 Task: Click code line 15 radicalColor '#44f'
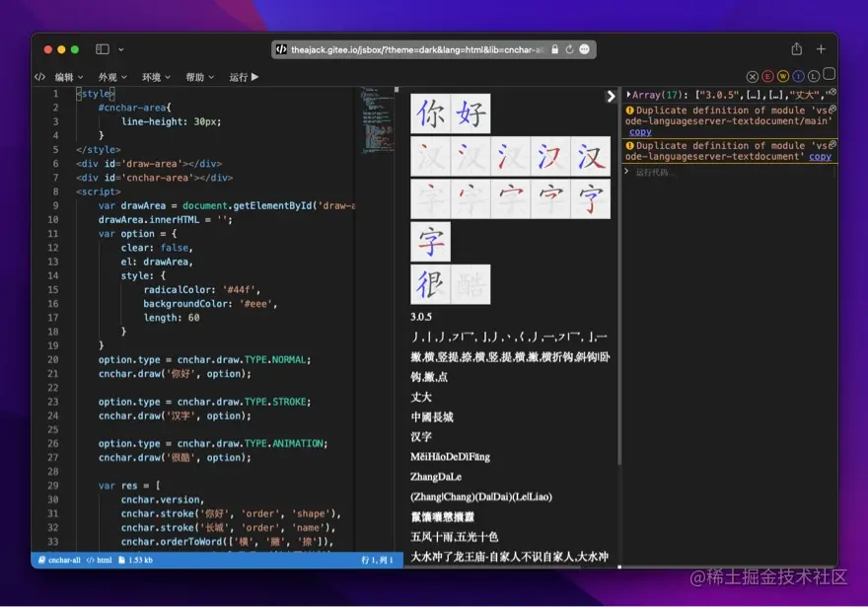click(201, 289)
